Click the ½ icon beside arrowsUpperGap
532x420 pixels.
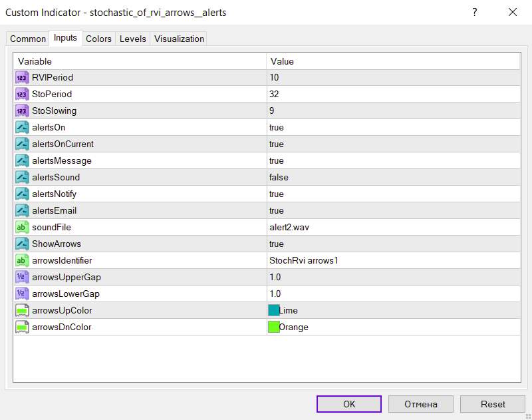21,277
